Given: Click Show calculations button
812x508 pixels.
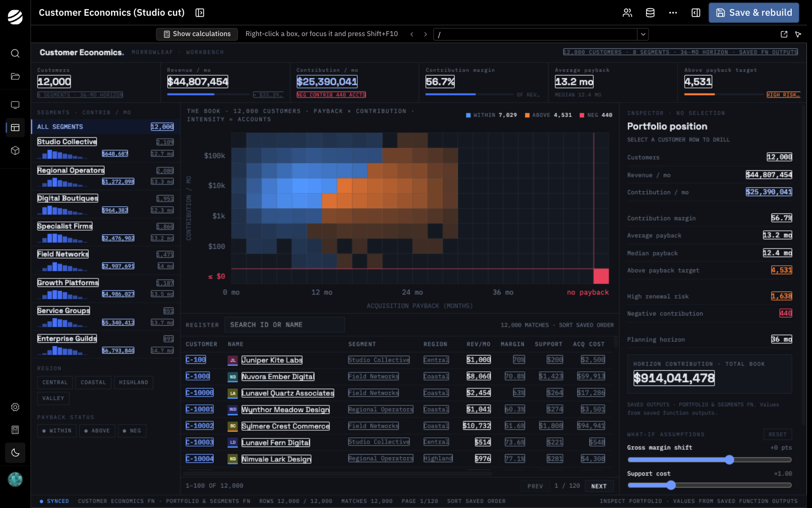Looking at the screenshot, I should 197,34.
